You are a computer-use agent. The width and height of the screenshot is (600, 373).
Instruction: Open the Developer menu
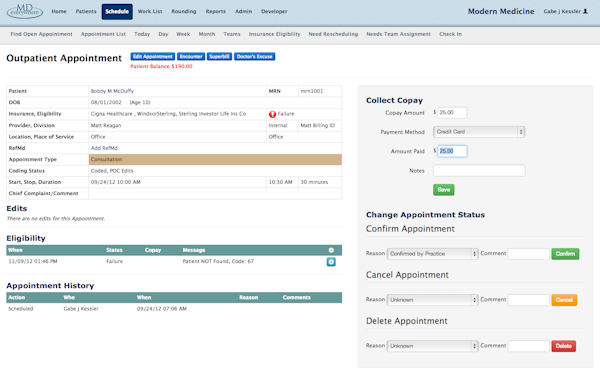[274, 11]
